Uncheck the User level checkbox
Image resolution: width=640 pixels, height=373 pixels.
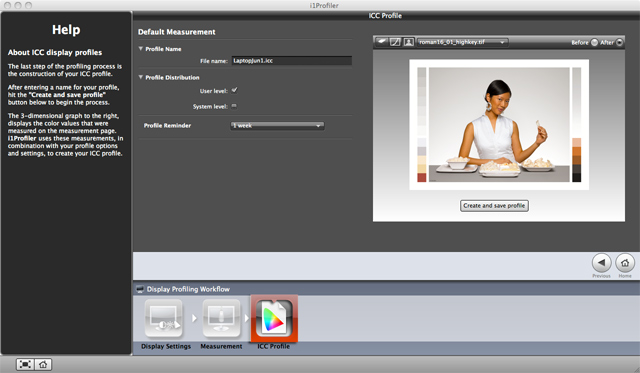point(234,91)
